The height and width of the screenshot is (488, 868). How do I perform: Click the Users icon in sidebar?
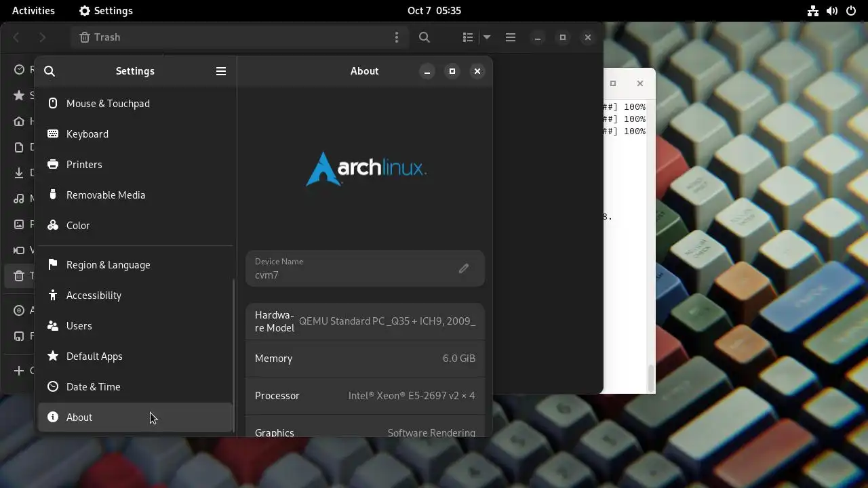tap(53, 325)
